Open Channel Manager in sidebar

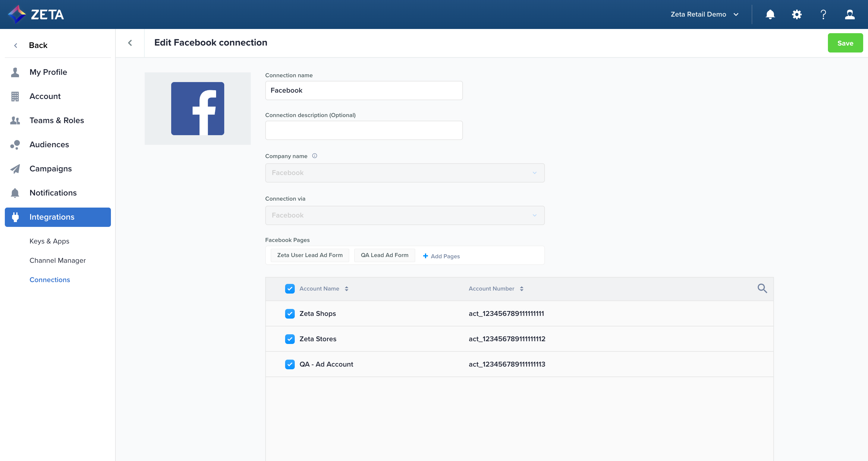tap(58, 260)
